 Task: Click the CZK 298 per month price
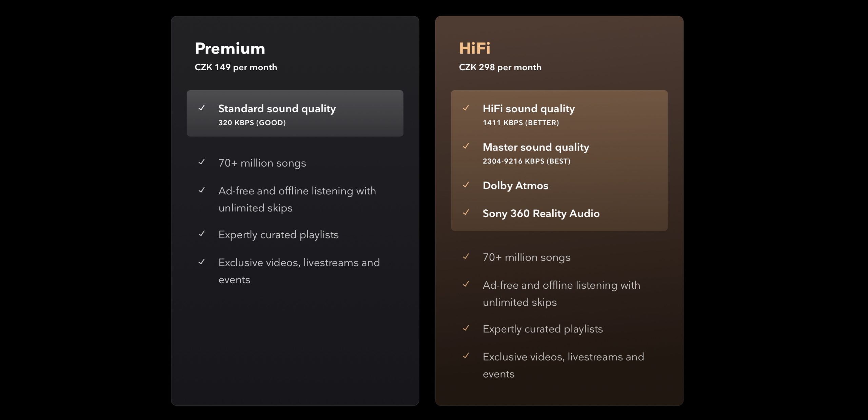500,67
